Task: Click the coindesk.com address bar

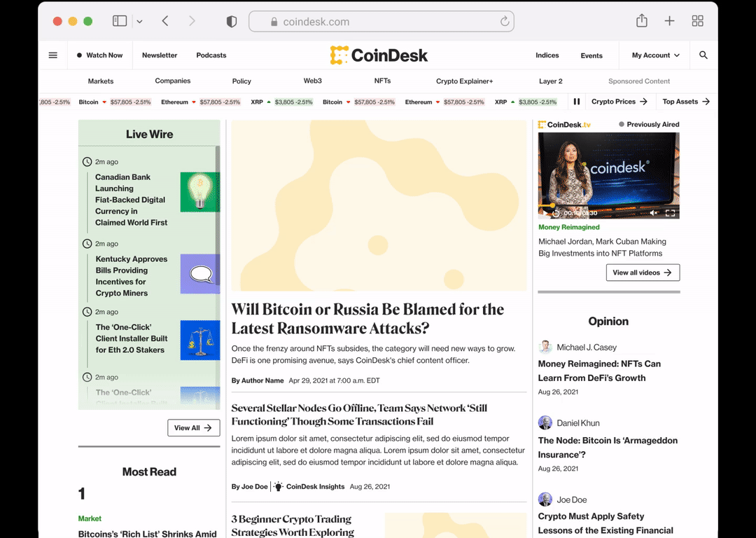Action: (x=381, y=22)
